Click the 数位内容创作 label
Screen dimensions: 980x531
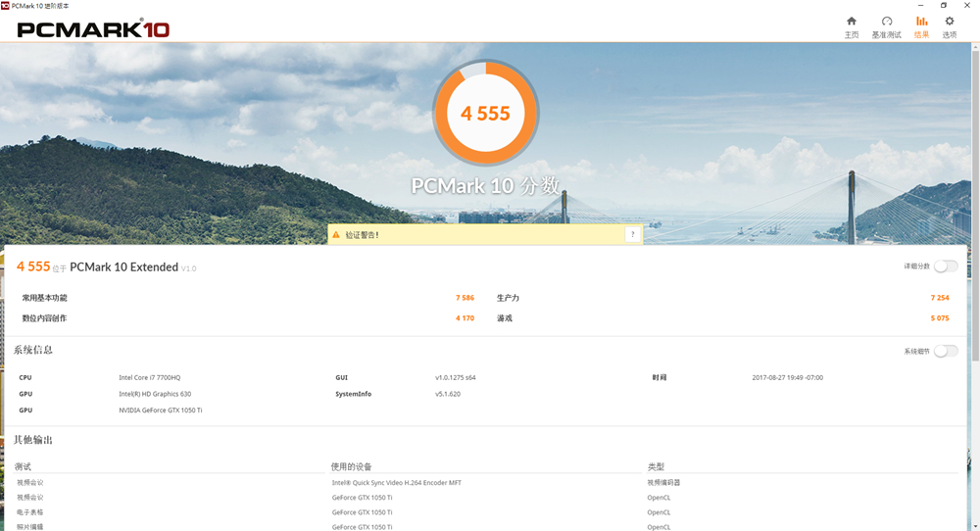pos(44,318)
